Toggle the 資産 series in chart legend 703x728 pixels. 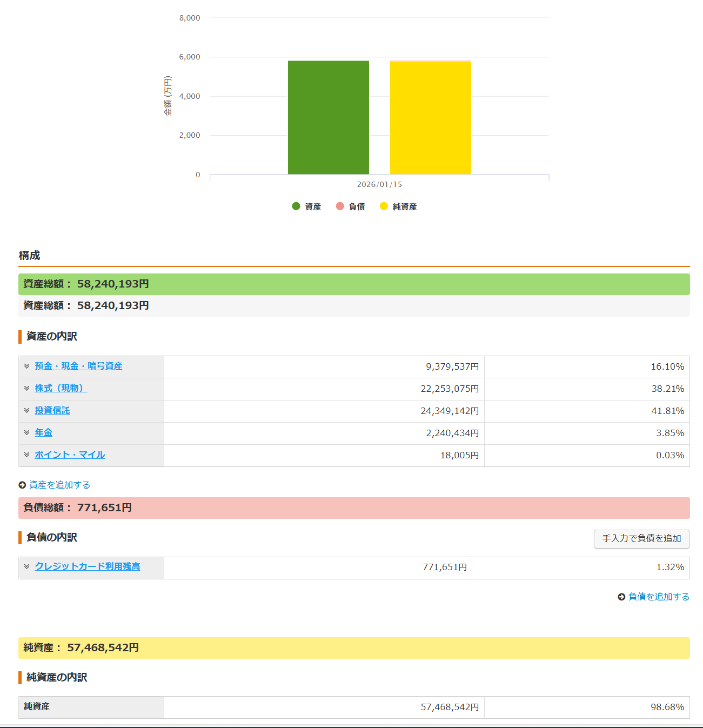pos(306,206)
